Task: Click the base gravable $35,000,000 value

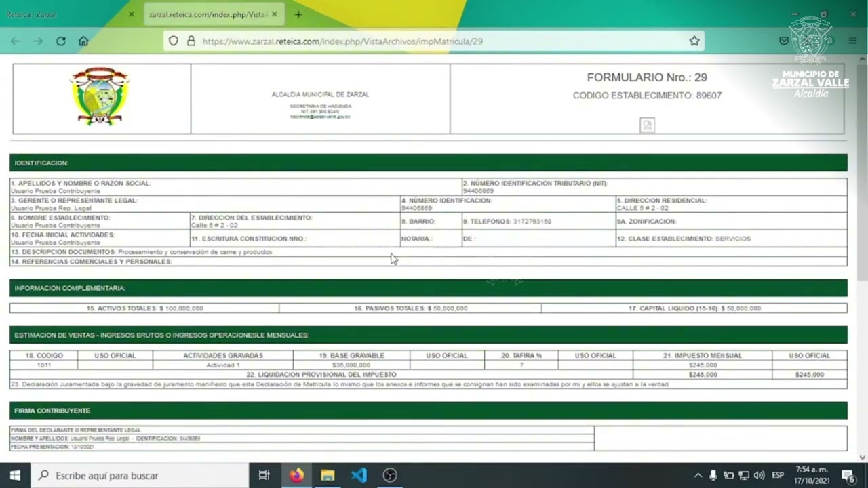Action: (x=351, y=365)
